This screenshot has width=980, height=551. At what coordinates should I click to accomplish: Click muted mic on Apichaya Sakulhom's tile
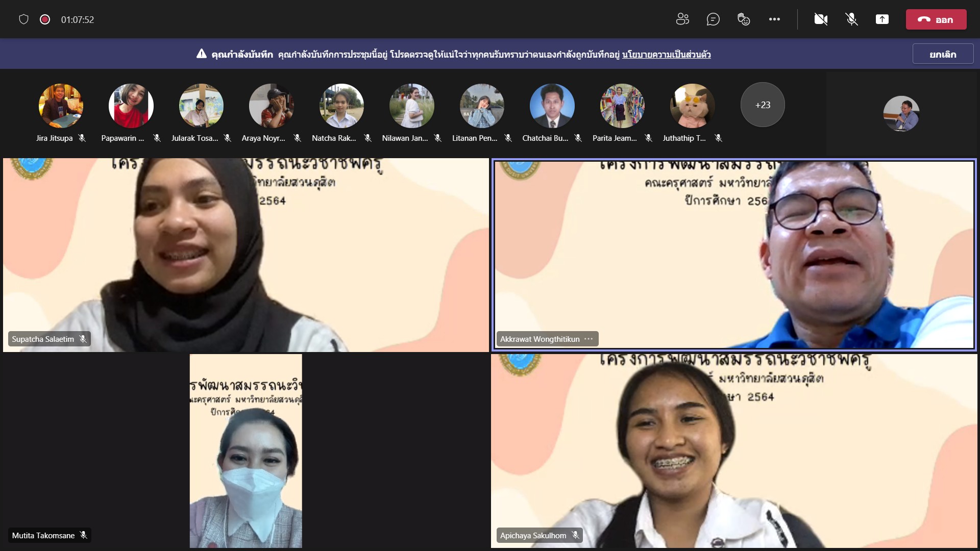(575, 535)
